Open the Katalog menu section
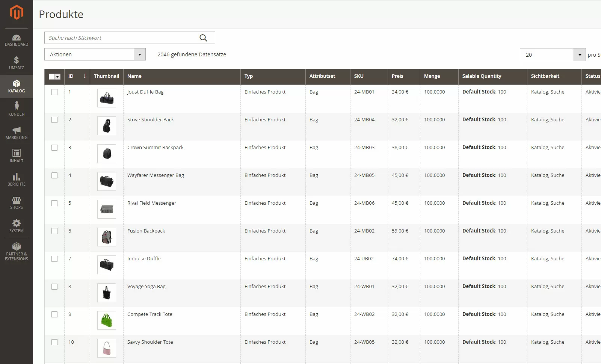601x364 pixels. click(x=17, y=86)
